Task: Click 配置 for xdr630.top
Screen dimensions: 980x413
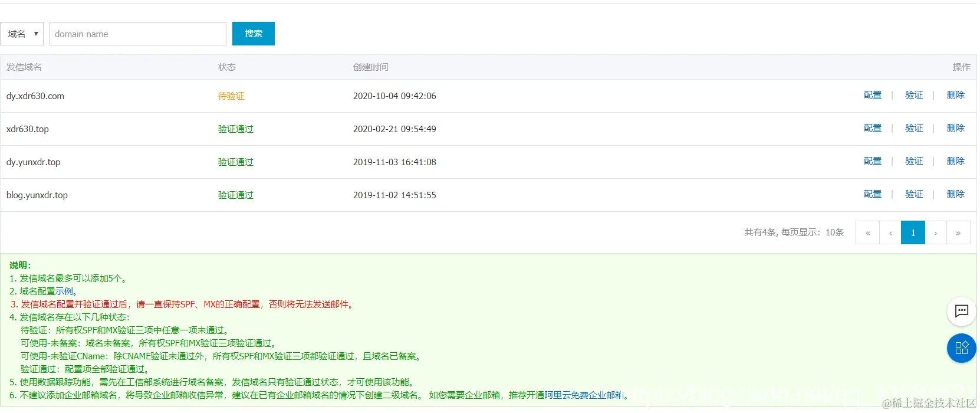Action: (873, 128)
